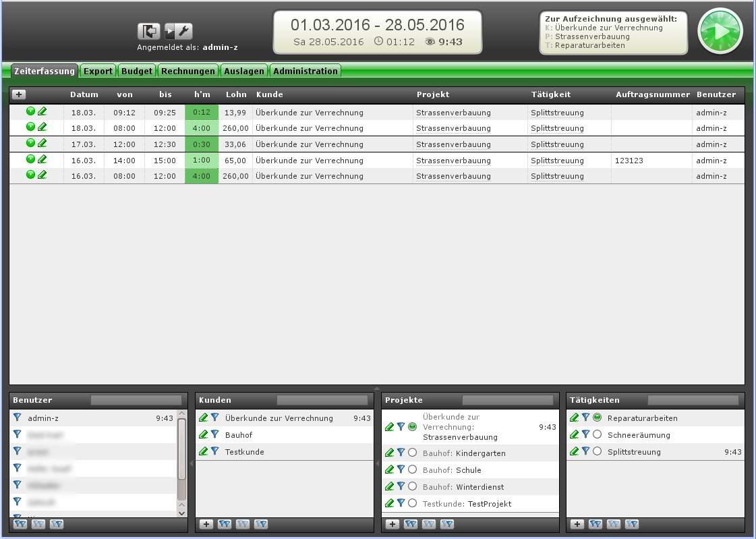Open the Rechnungen tab

point(188,71)
